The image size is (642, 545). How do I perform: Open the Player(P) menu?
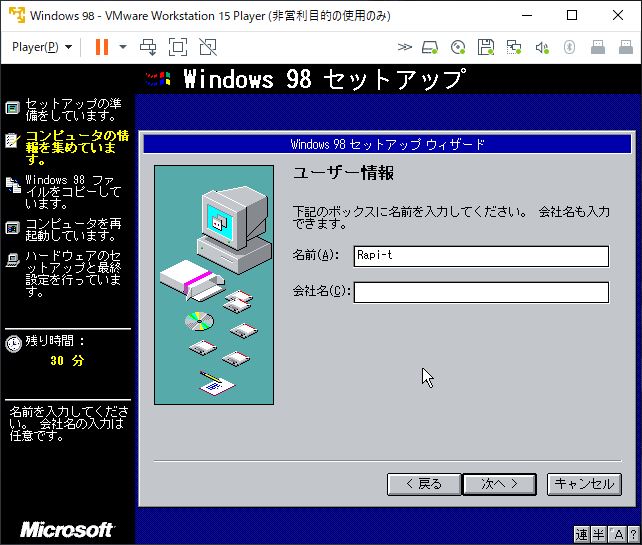42,47
